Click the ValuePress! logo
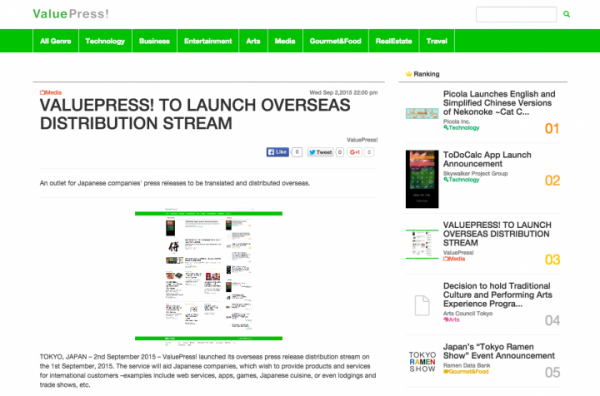This screenshot has height=396, width=600. 71,14
